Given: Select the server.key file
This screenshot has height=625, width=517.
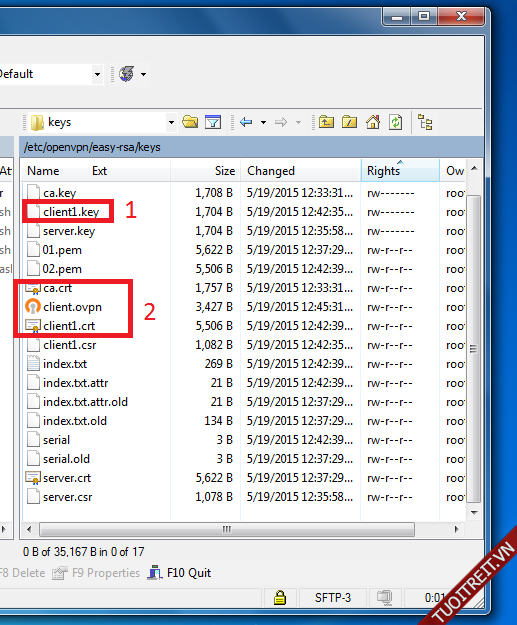Looking at the screenshot, I should (69, 231).
